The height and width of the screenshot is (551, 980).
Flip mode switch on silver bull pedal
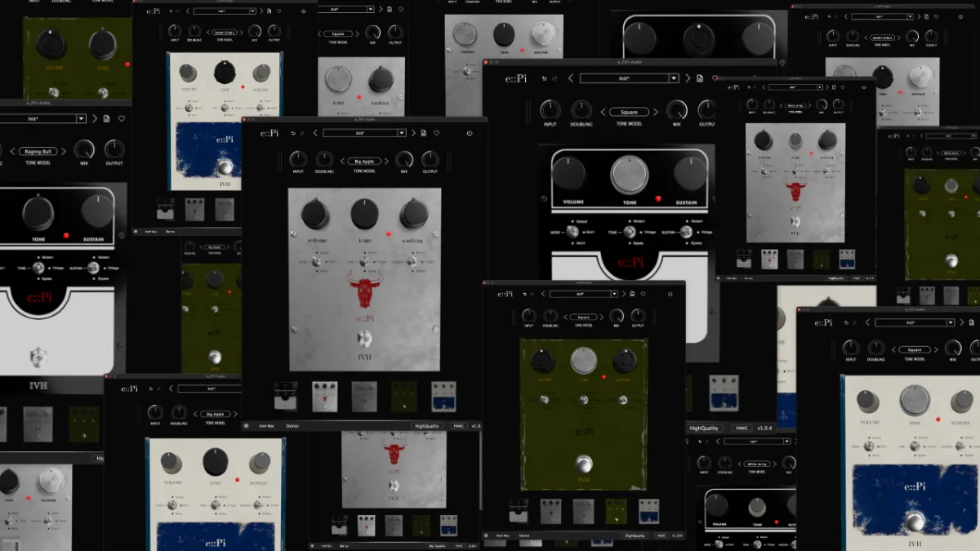315,261
